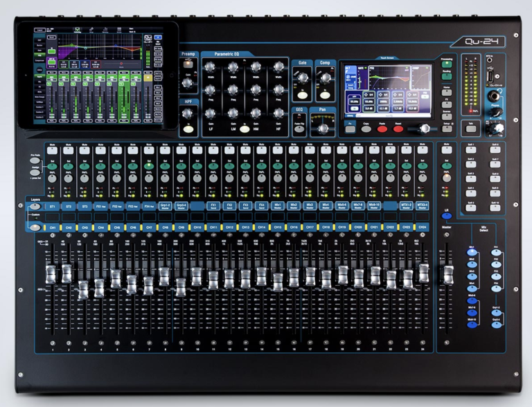
Task: Toggle the Gate In button
Action: pos(302,96)
